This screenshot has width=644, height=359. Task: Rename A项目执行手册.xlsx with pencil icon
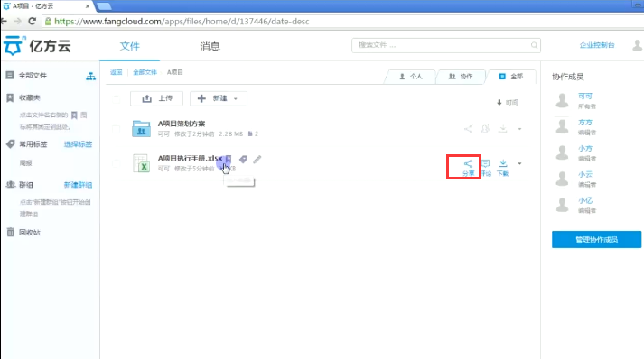pos(257,159)
